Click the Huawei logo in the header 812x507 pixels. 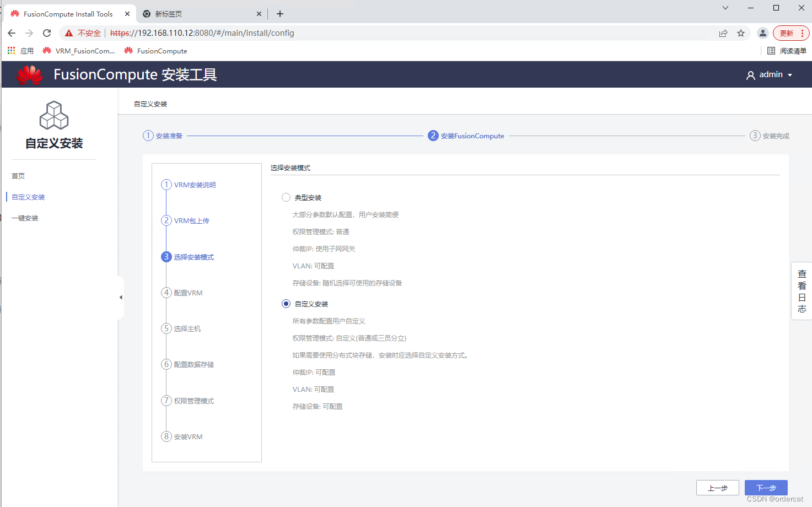pyautogui.click(x=29, y=74)
